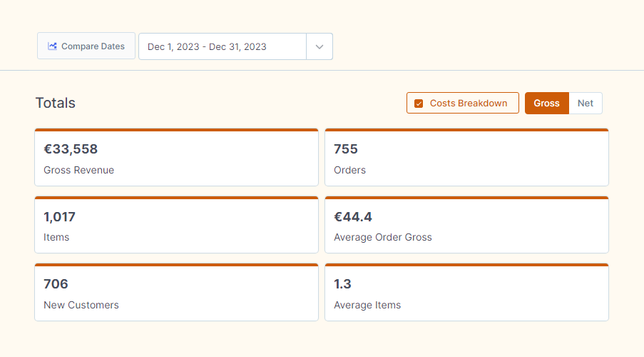Switch to the Gross view
Image resolution: width=644 pixels, height=357 pixels.
547,104
